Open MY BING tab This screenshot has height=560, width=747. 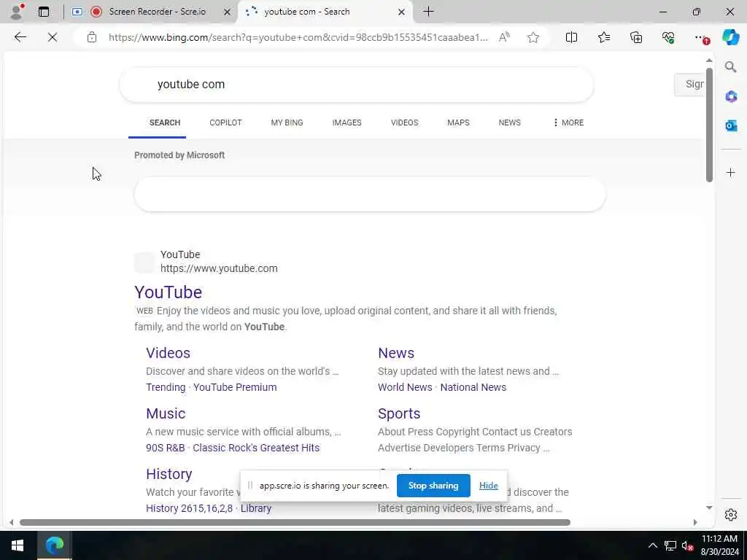coord(287,122)
